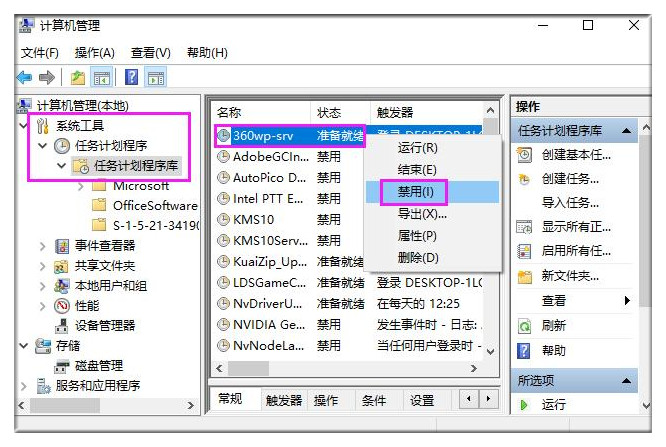Open 设备管理器 in the tree
Screen dimensions: 666x447
(105, 326)
